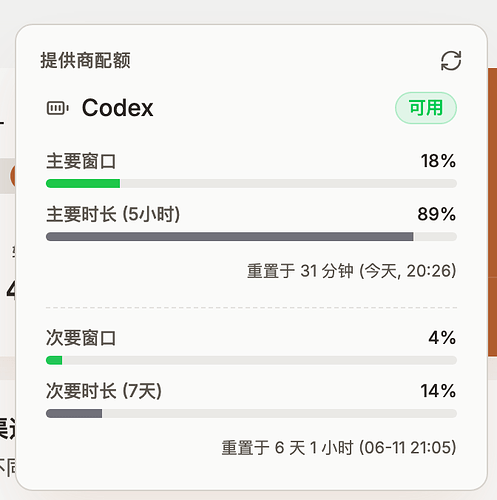This screenshot has height=500, width=497.
Task: Click the reset text 06-11 21:05
Action: (408, 447)
